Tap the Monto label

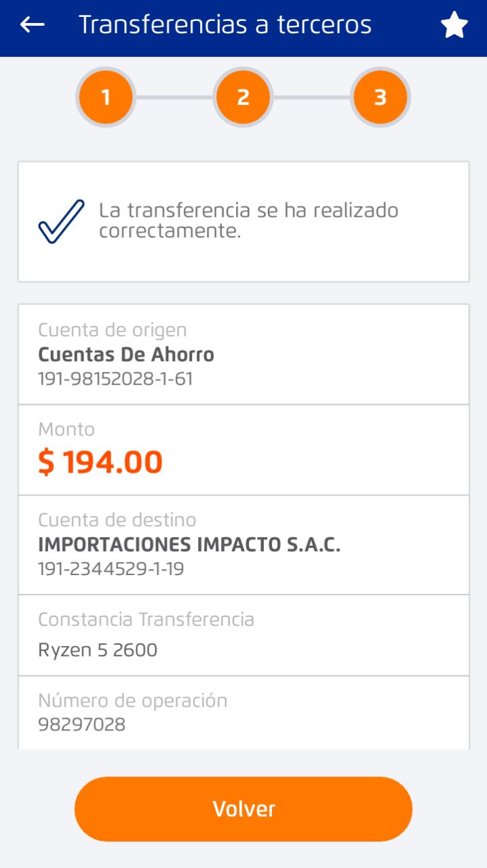pyautogui.click(x=66, y=429)
